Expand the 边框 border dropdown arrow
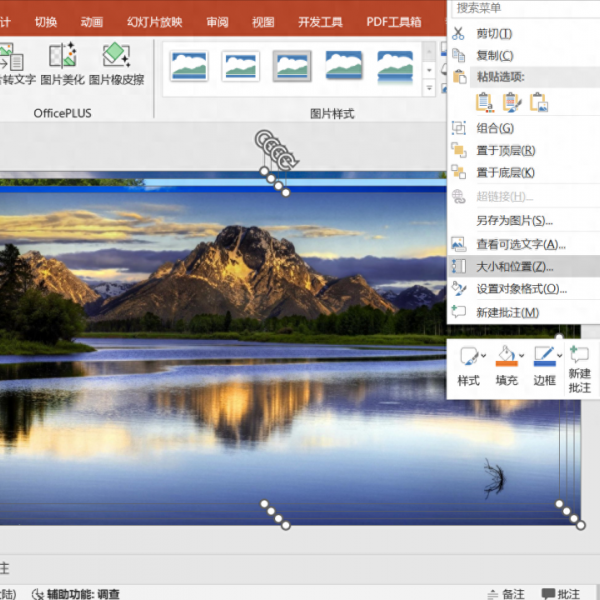The width and height of the screenshot is (600, 600). (x=559, y=356)
